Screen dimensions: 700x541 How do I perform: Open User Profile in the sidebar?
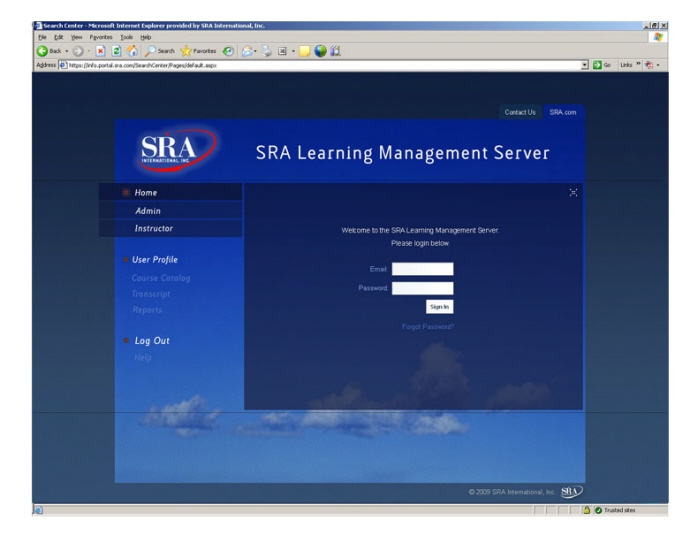click(x=154, y=260)
